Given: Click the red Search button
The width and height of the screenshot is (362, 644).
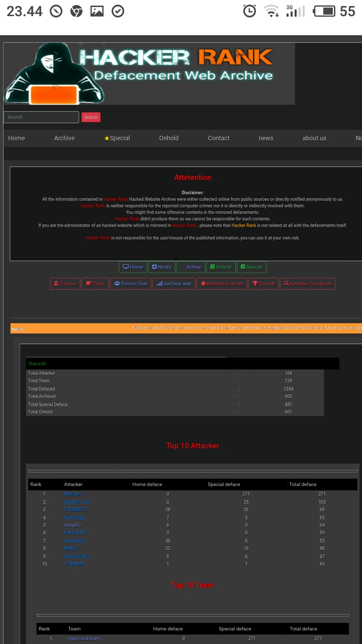Looking at the screenshot, I should click(x=91, y=117).
